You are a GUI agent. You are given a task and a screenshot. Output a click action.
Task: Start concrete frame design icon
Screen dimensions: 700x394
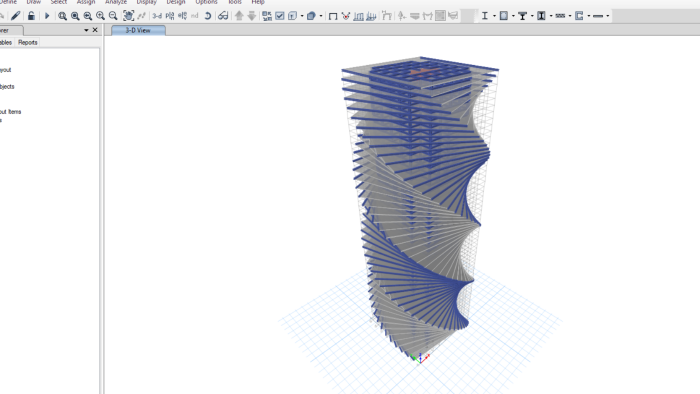click(504, 16)
